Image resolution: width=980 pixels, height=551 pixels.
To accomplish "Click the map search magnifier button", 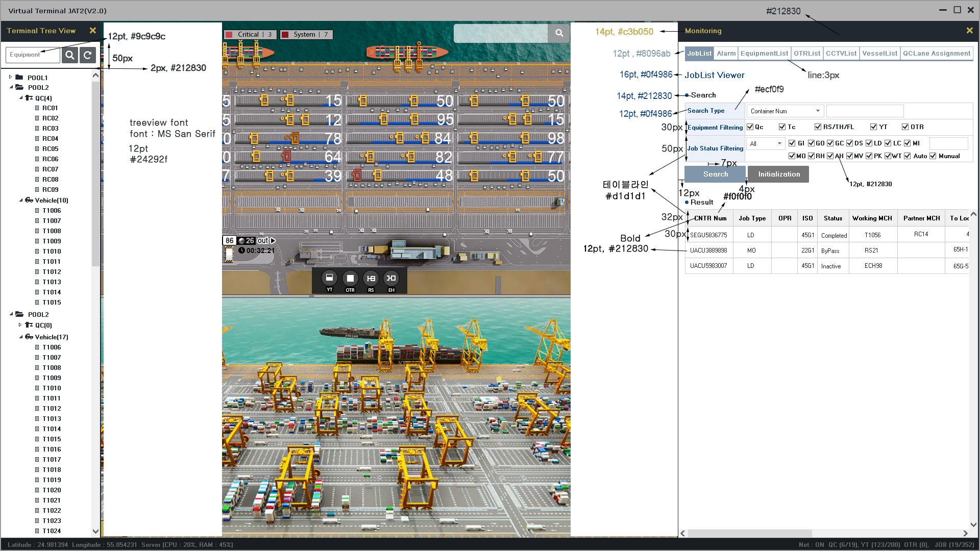I will pos(559,33).
